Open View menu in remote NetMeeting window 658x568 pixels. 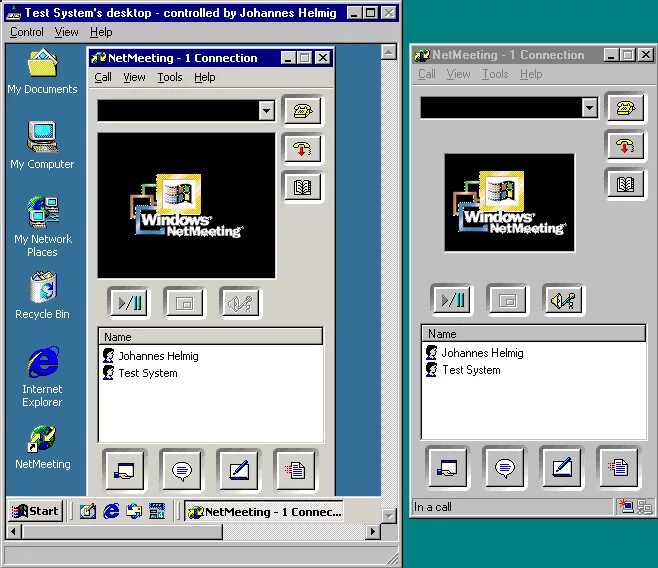134,77
